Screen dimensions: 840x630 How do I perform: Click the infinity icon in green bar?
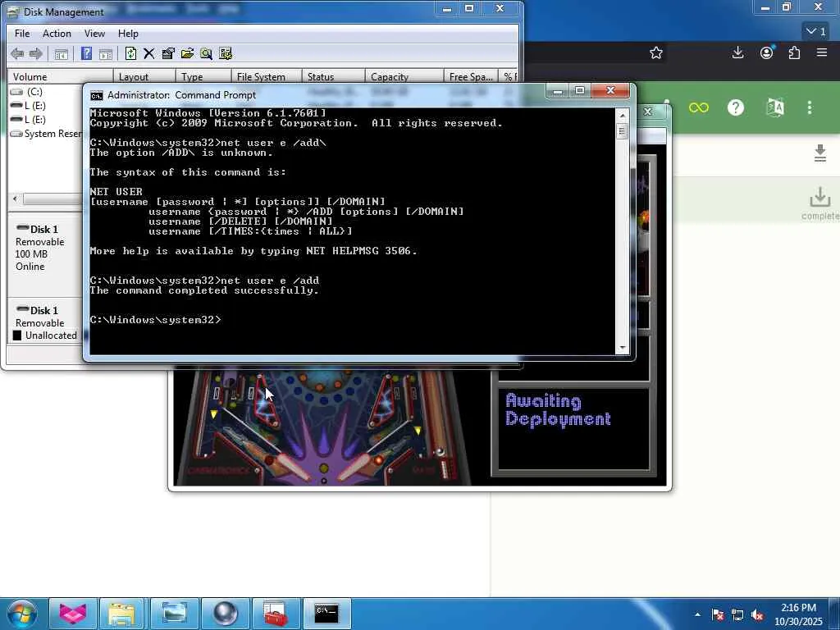click(x=699, y=107)
